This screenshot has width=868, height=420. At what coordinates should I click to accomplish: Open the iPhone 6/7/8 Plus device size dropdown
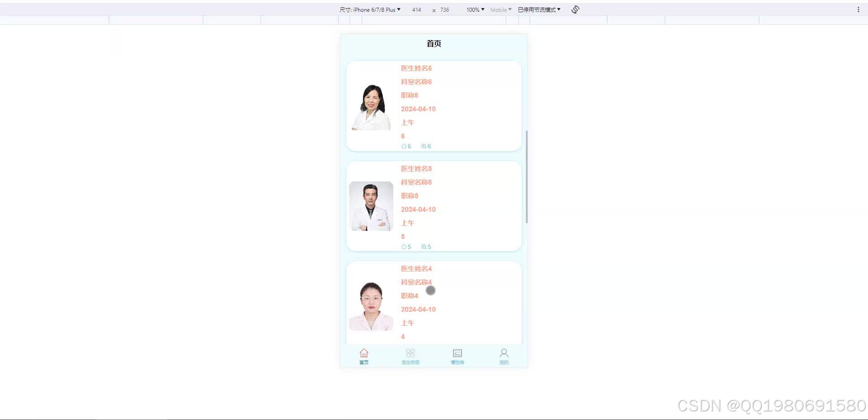click(x=375, y=9)
